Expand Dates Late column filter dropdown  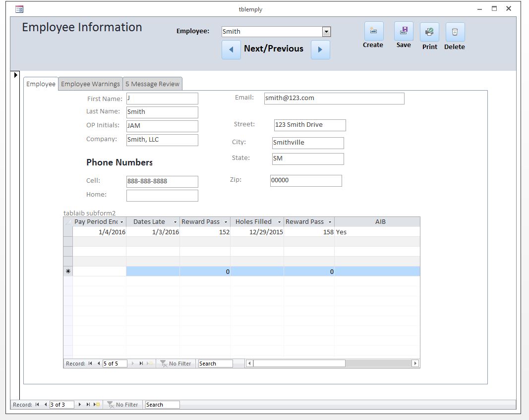pos(175,222)
